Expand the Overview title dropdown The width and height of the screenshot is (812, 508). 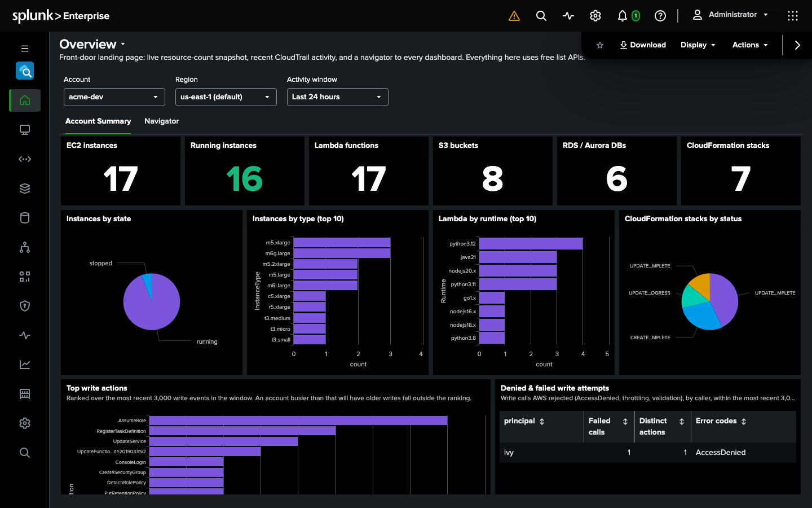[123, 45]
